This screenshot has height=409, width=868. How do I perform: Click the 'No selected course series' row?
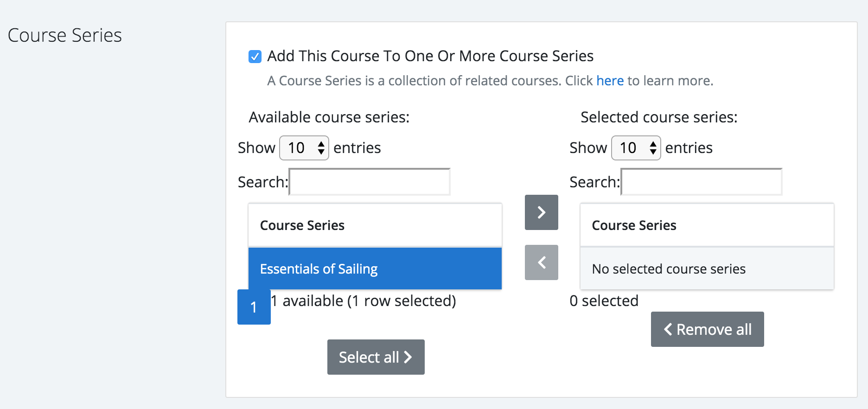(x=707, y=268)
